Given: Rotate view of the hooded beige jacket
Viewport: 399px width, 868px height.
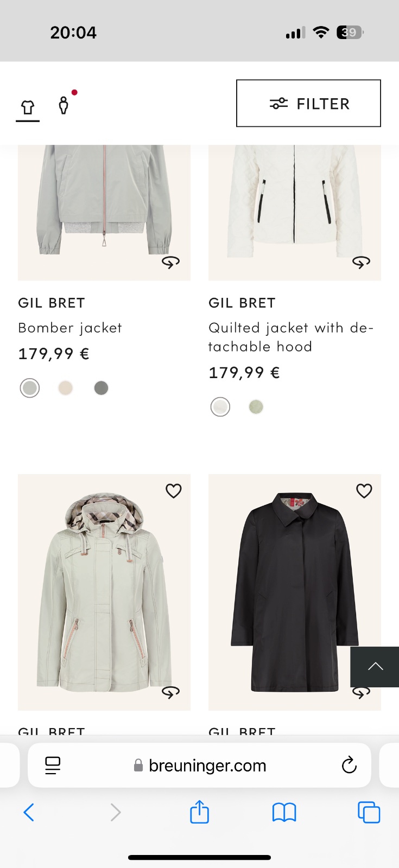Looking at the screenshot, I should pos(170,692).
